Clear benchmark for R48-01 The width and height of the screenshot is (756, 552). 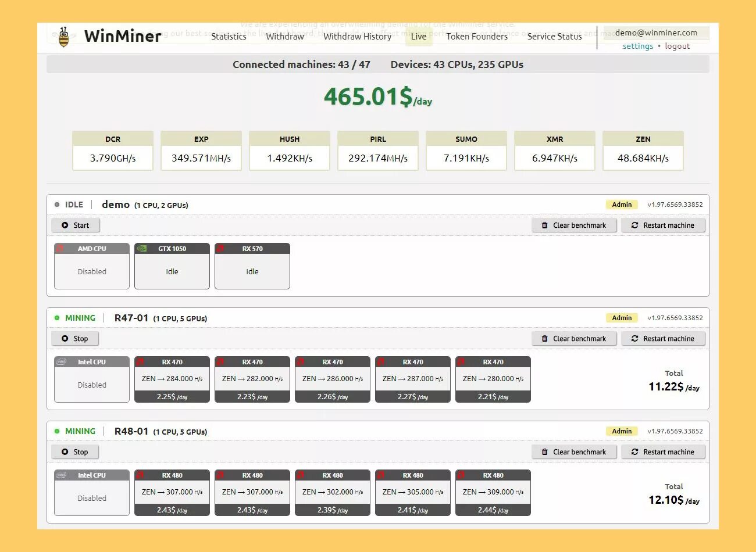point(574,451)
